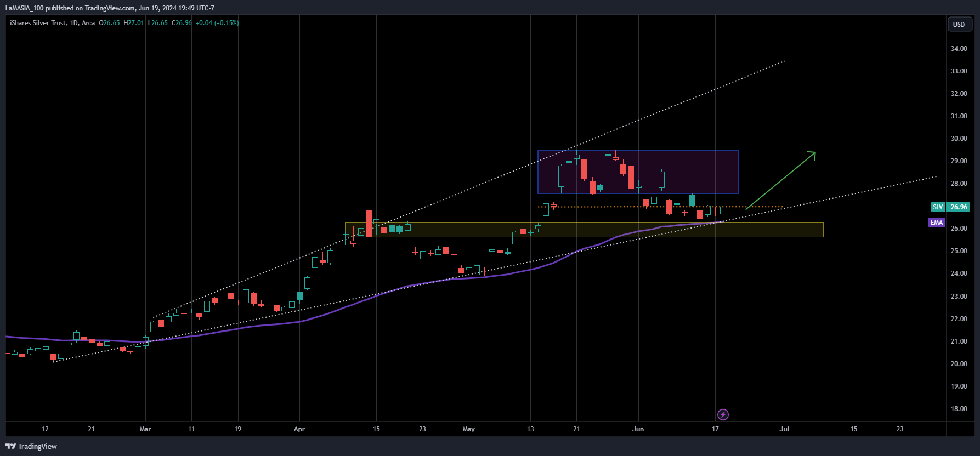The height and width of the screenshot is (456, 980).
Task: Click the 32.00 price axis label
Action: tap(959, 94)
